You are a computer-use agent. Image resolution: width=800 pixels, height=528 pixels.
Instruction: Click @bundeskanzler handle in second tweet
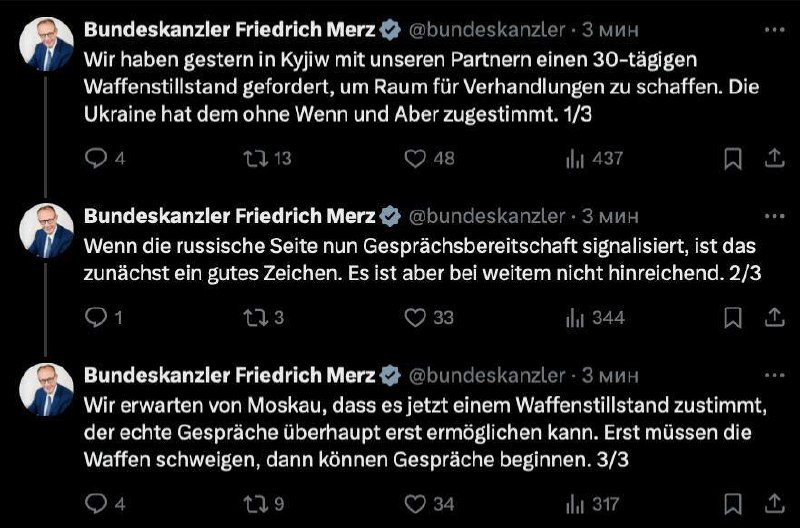click(x=488, y=215)
